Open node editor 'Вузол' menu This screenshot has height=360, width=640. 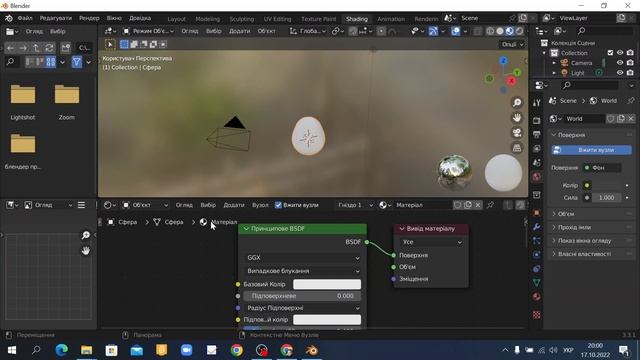(260, 205)
